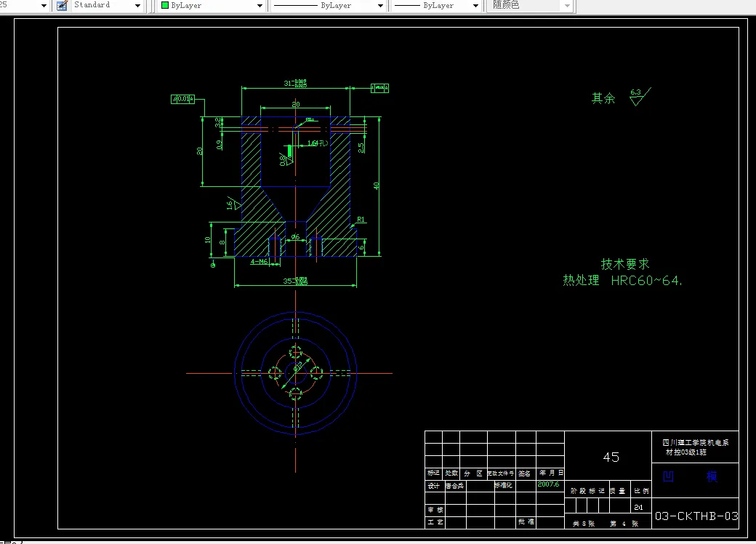
Task: Click the 标记 header cell
Action: [433, 473]
